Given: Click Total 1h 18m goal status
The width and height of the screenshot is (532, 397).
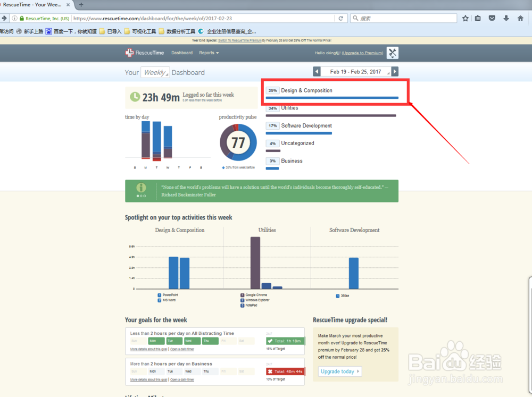Looking at the screenshot, I should [286, 341].
